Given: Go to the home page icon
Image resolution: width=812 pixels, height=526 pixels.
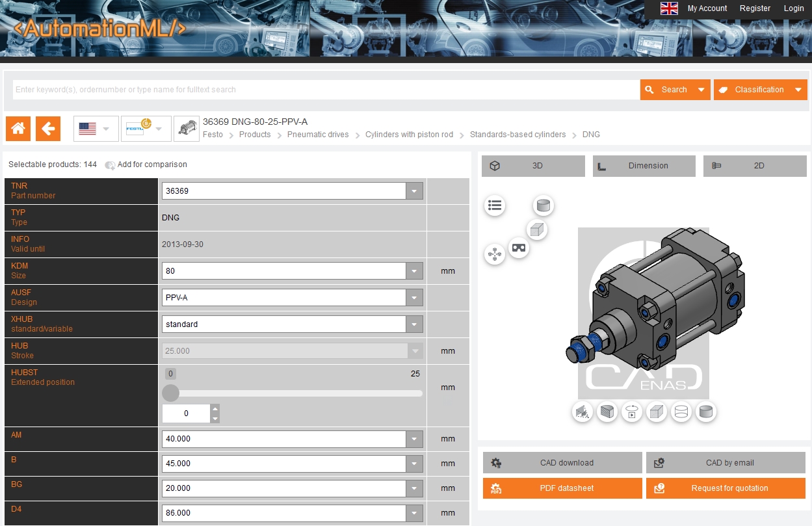Looking at the screenshot, I should coord(18,129).
